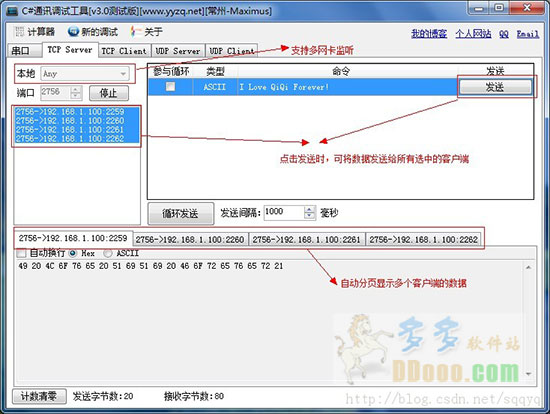Image resolution: width=550 pixels, height=414 pixels.
Task: Click the 发送间隔 interval input field
Action: (283, 212)
